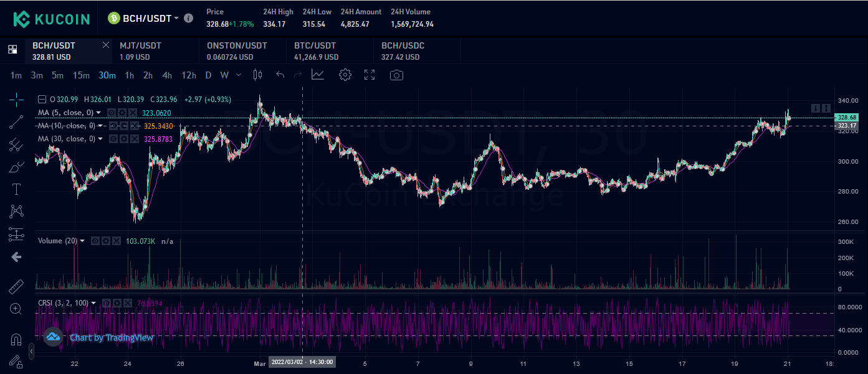Switch to the BTC/USDT tab
This screenshot has width=868, height=374.
pos(331,51)
